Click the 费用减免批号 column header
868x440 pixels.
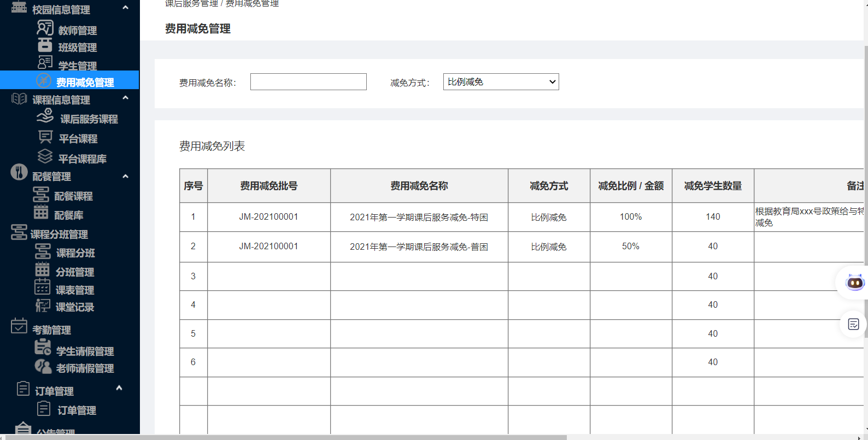[x=269, y=186]
